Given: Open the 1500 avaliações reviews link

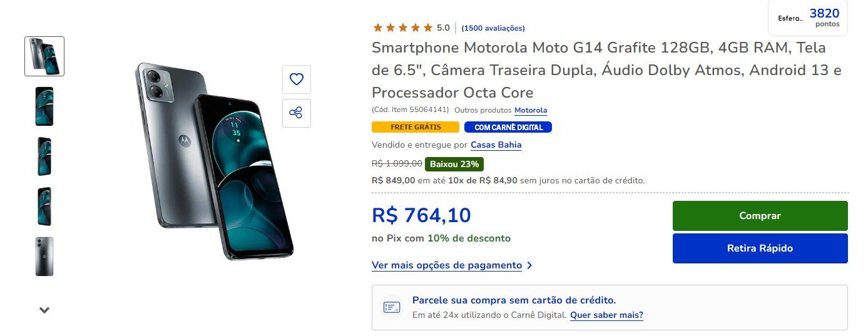Looking at the screenshot, I should (493, 28).
